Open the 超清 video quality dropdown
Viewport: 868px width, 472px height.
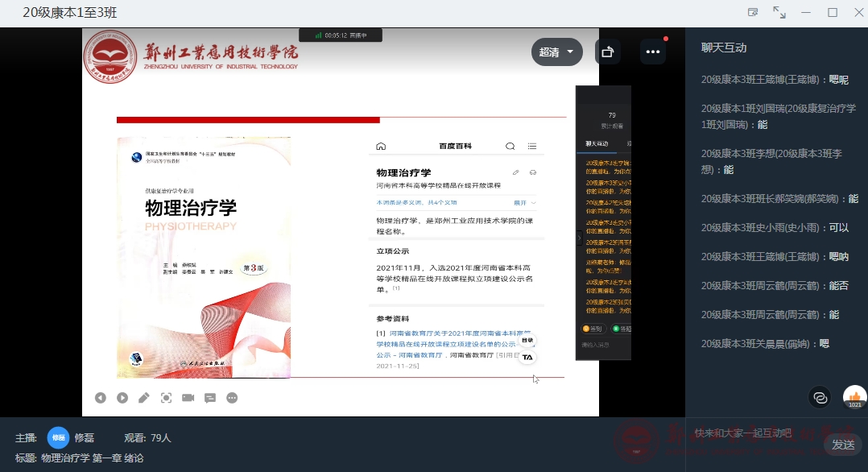(x=556, y=52)
